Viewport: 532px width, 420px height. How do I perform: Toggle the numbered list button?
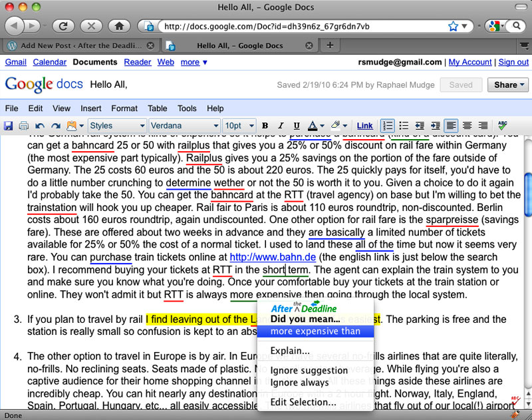388,126
